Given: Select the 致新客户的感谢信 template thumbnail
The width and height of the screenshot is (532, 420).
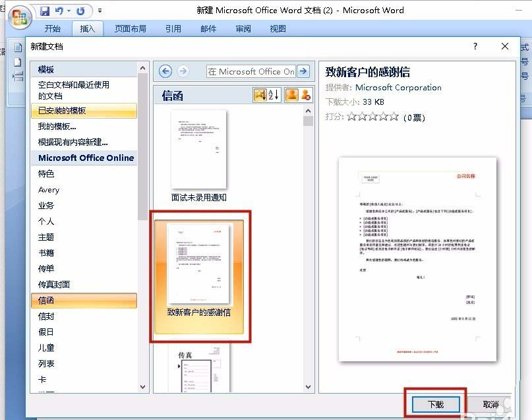Looking at the screenshot, I should (x=199, y=277).
